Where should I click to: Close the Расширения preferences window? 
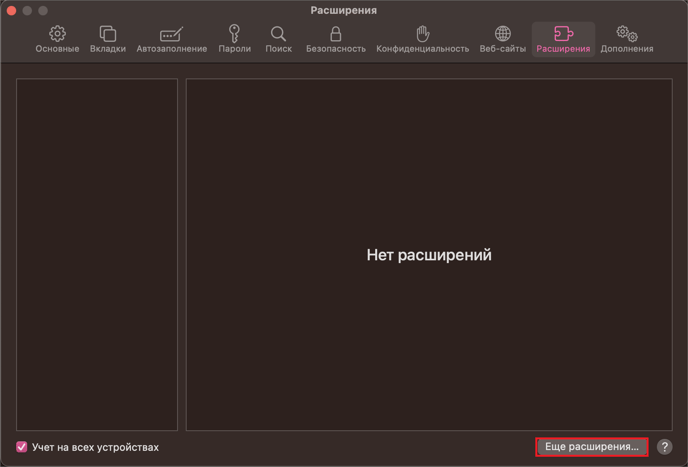(x=11, y=11)
